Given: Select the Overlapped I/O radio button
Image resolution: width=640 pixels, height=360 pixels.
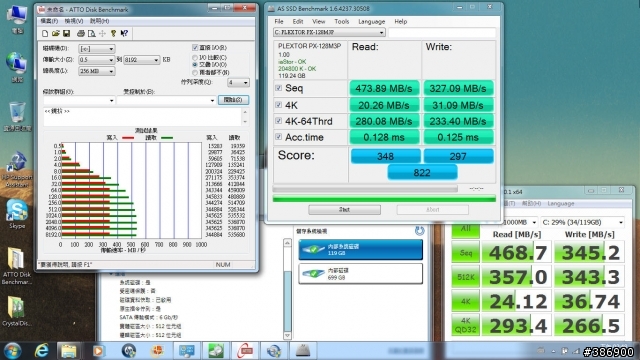Looking at the screenshot, I should click(195, 64).
